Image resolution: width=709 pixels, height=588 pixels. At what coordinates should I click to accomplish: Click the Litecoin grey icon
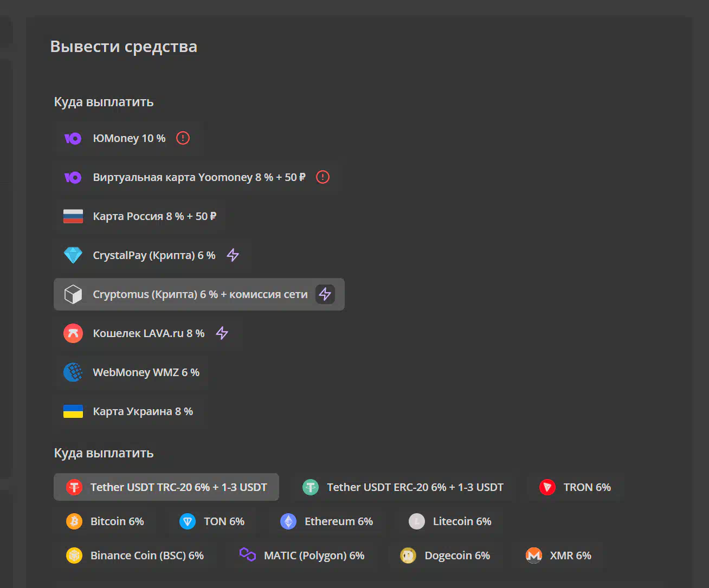(417, 521)
